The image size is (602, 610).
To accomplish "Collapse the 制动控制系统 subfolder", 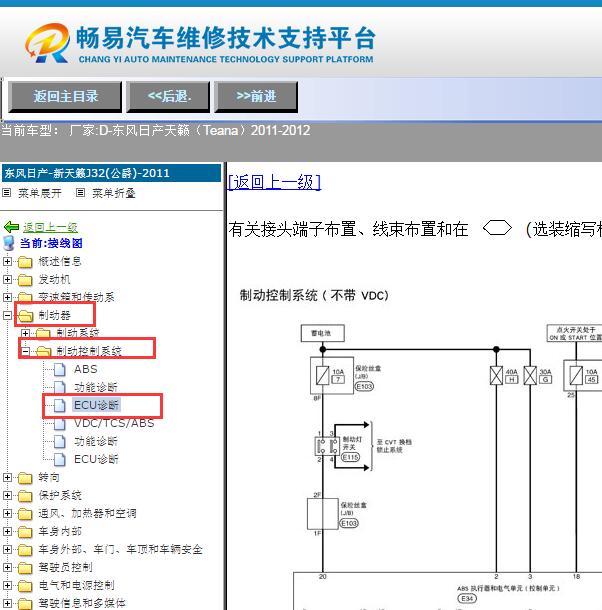I will click(25, 351).
